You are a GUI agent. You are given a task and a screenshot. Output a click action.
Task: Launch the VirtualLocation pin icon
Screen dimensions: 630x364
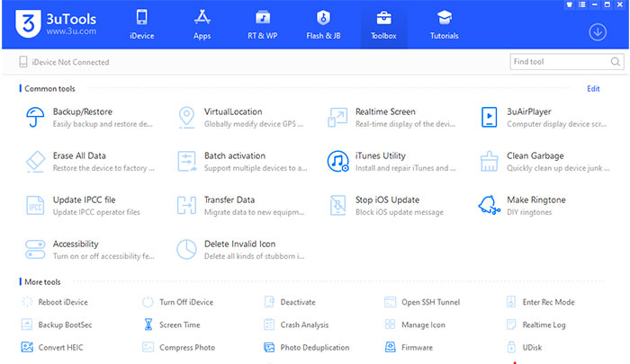(x=187, y=117)
